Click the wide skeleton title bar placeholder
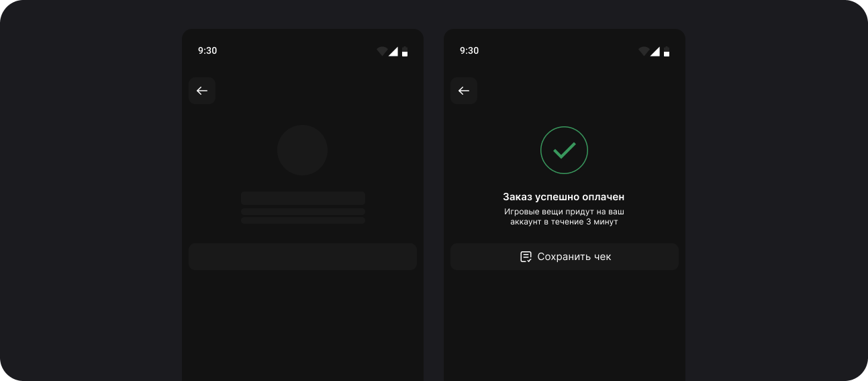Viewport: 868px width, 381px height. click(x=303, y=198)
